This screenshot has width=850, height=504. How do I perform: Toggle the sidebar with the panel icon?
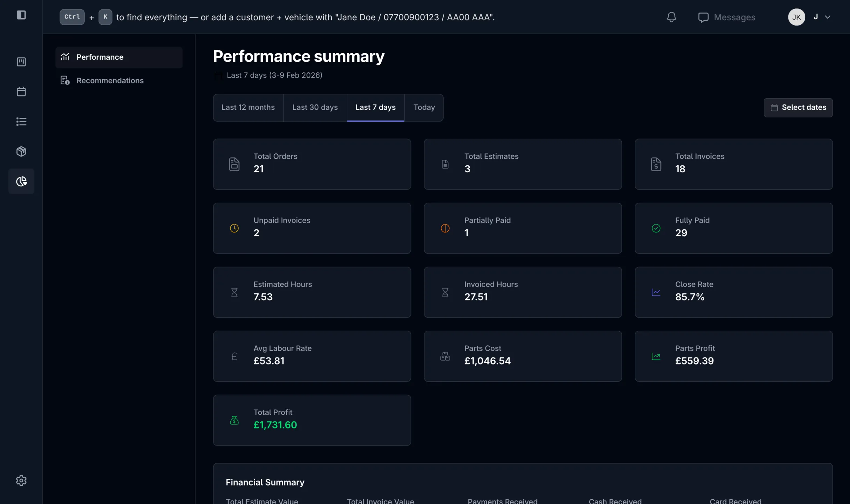[22, 15]
